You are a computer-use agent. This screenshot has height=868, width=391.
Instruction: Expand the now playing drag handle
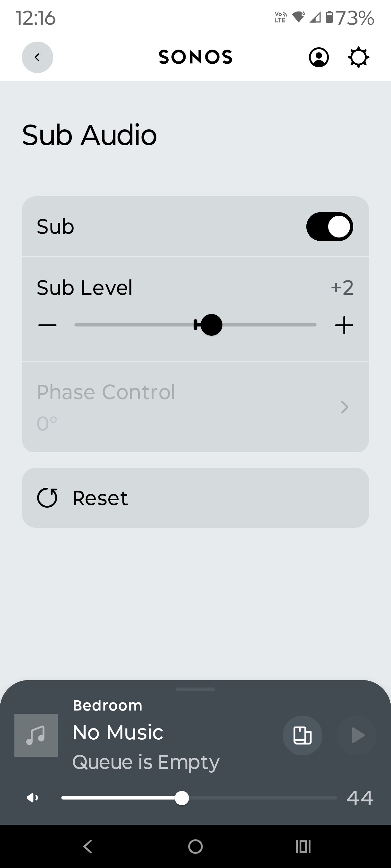(195, 689)
